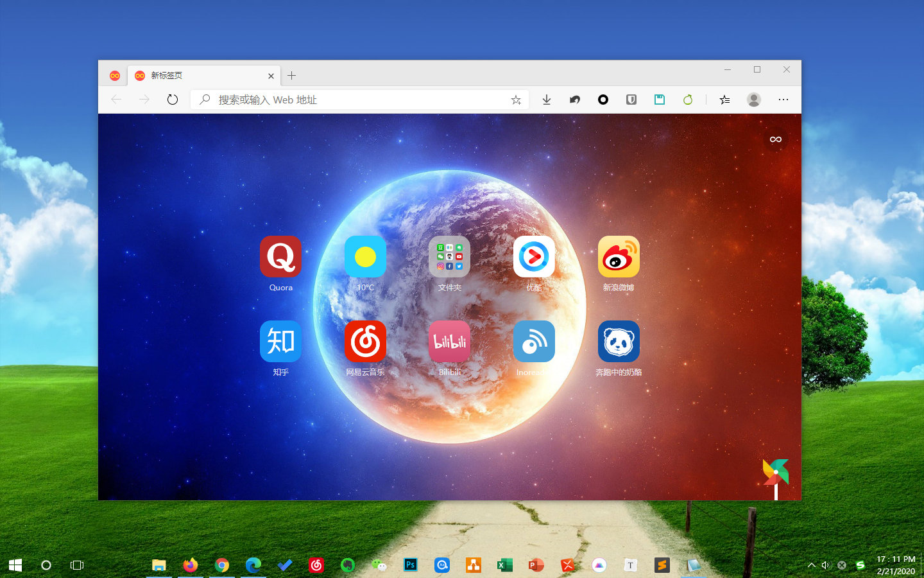The height and width of the screenshot is (578, 924).
Task: Check the 10°C weather widget
Action: pos(365,256)
